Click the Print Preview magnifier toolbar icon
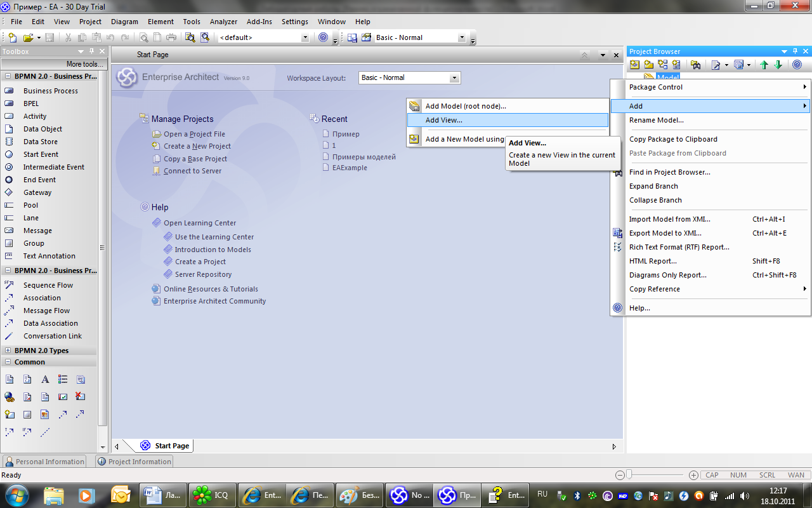 pos(143,37)
